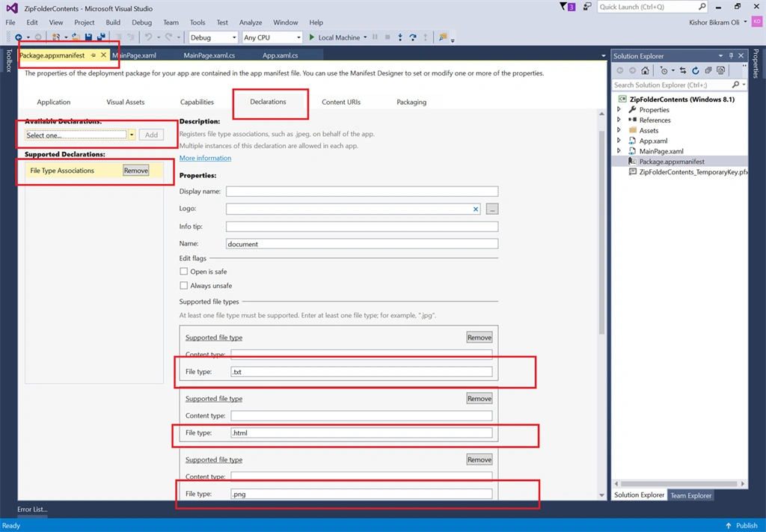Viewport: 766px width, 532px height.
Task: Enable the Open is safe checkbox
Action: (184, 271)
